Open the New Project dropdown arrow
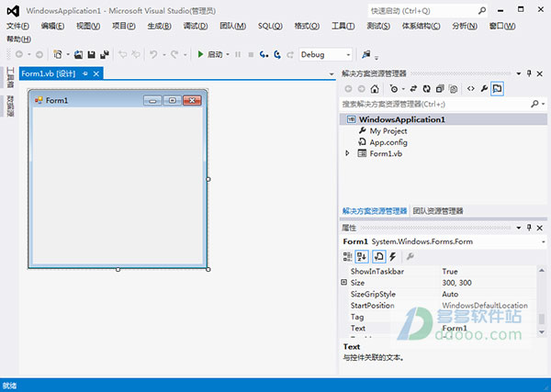551x392 pixels. pos(68,54)
